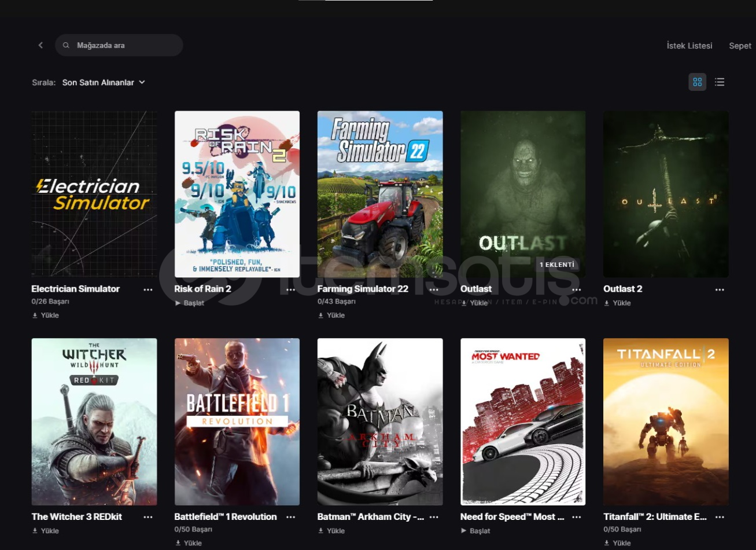This screenshot has height=550, width=756.
Task: Click the Outlast 2 title text
Action: (x=623, y=289)
